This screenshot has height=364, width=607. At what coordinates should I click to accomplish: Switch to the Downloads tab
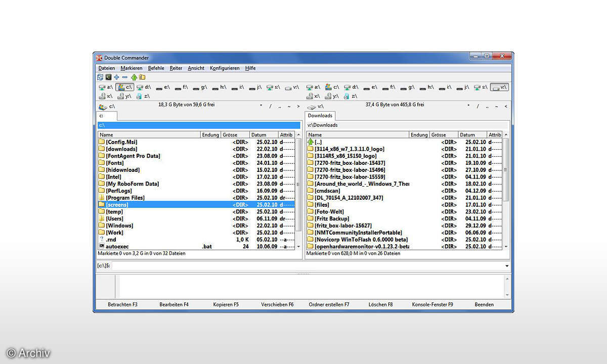point(320,116)
